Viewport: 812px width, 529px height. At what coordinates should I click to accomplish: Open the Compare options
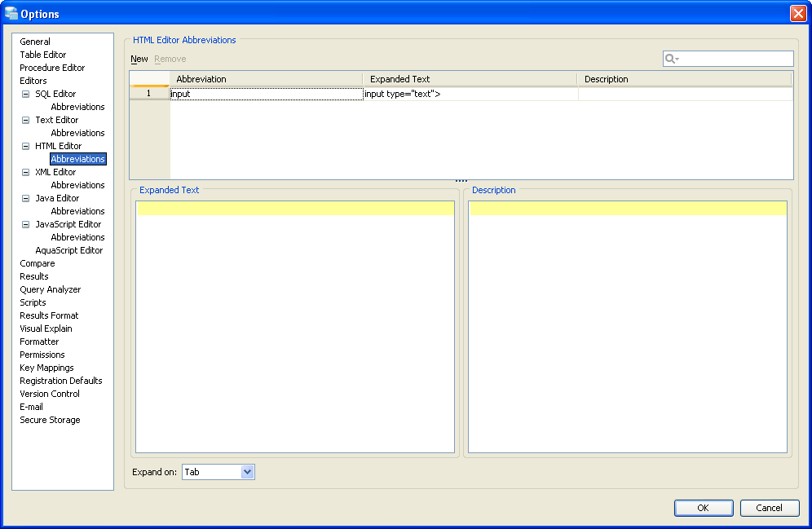38,263
